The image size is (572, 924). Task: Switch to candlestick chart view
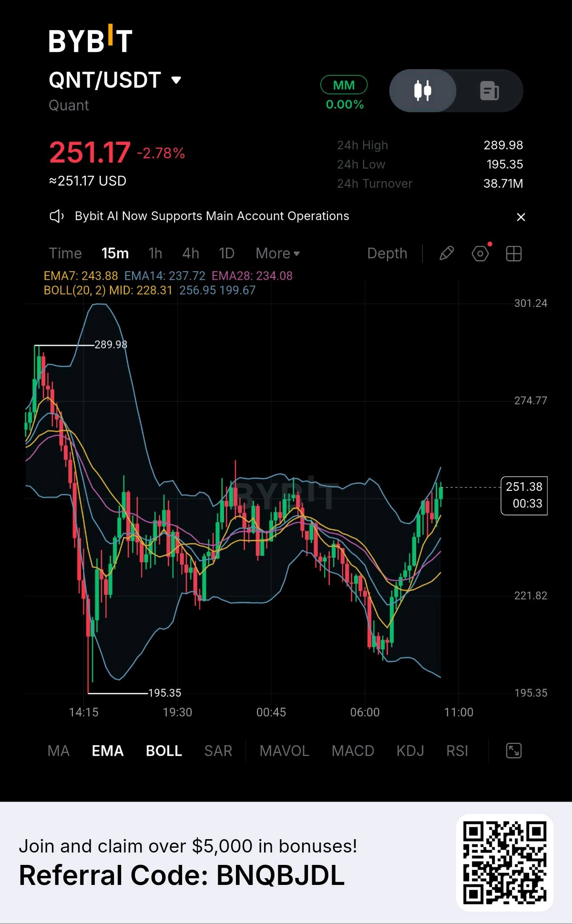pyautogui.click(x=423, y=91)
